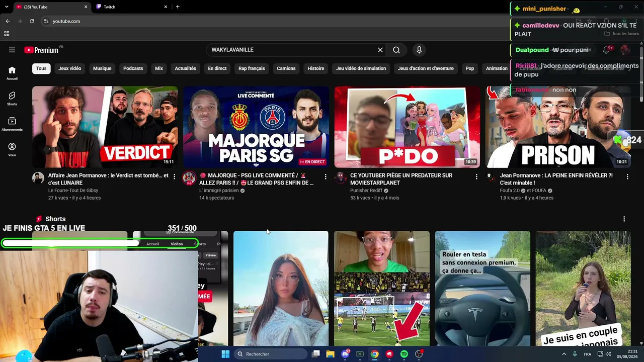This screenshot has width=644, height=362.
Task: Open the Windows Start menu
Action: [225, 354]
